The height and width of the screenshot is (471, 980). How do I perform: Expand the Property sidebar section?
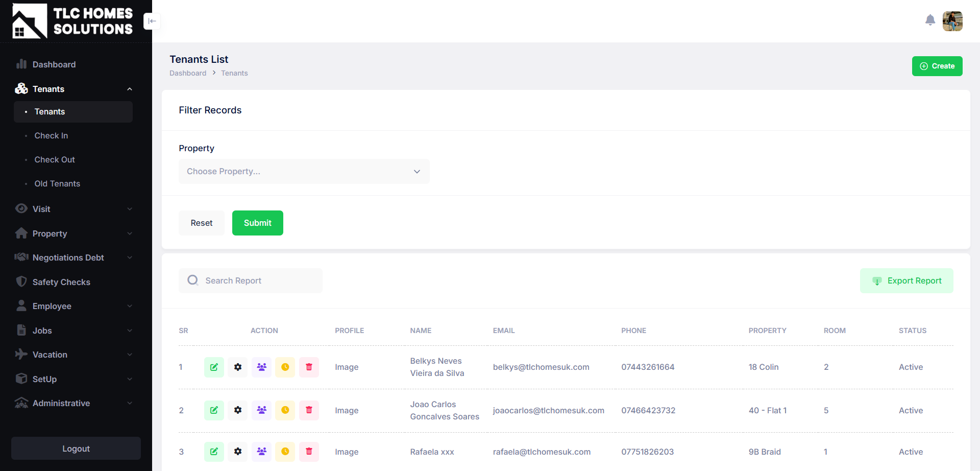tap(74, 233)
